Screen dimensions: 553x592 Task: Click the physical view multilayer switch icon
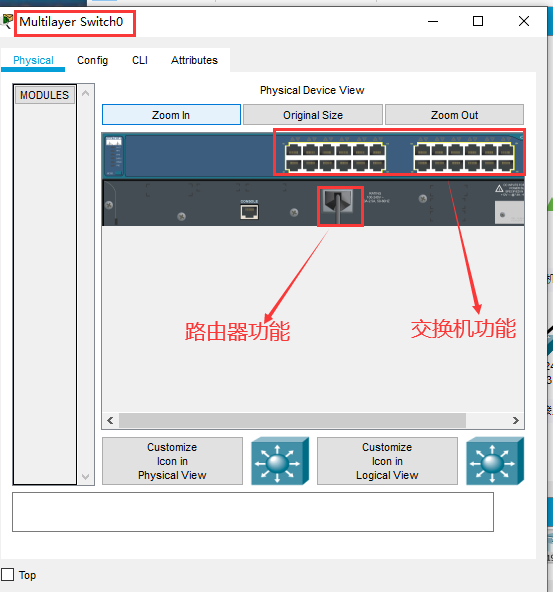pyautogui.click(x=280, y=461)
